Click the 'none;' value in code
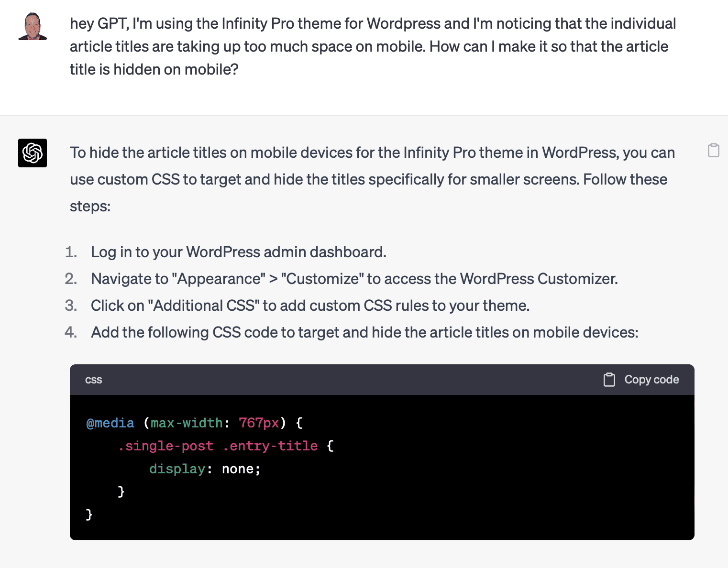728x568 pixels. coord(241,469)
